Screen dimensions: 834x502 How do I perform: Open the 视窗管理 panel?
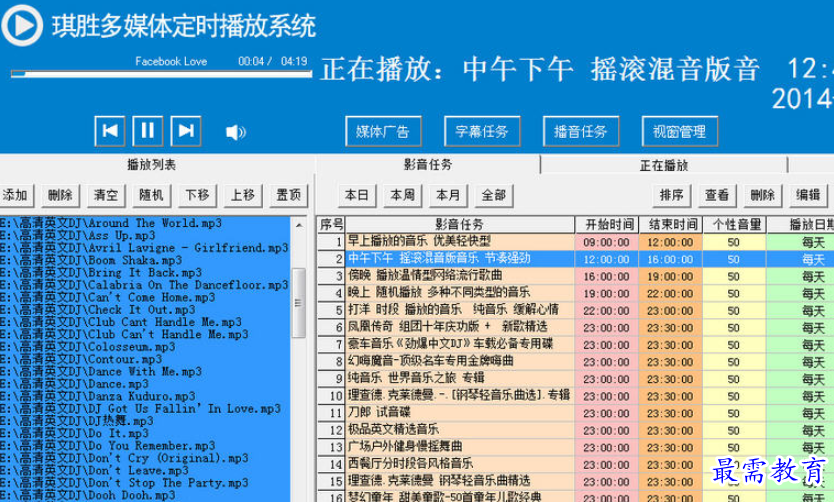pos(680,131)
